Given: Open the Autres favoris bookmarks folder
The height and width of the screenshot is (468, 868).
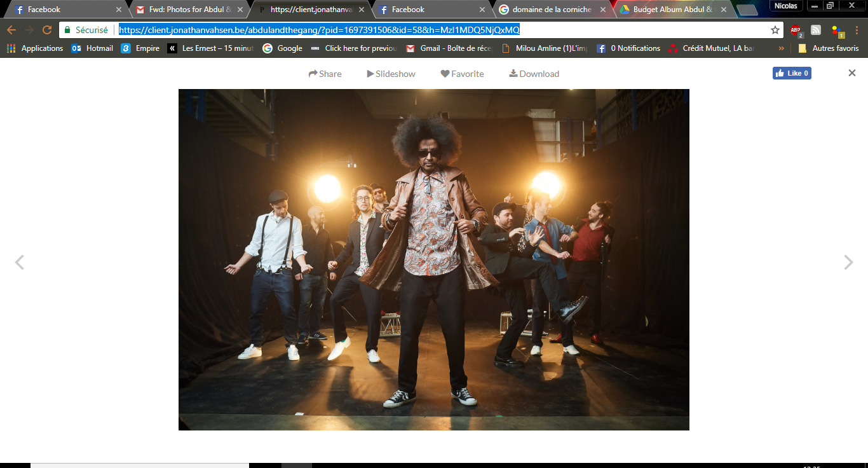Looking at the screenshot, I should pos(829,48).
